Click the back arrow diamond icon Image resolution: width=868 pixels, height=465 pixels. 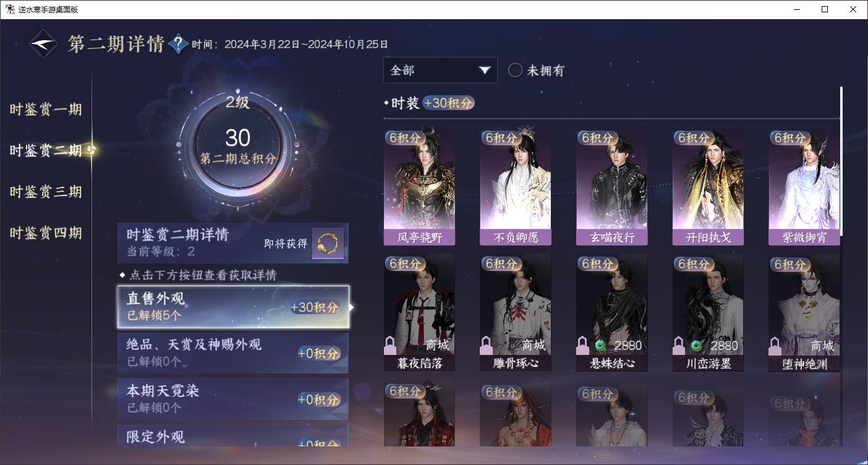click(44, 44)
